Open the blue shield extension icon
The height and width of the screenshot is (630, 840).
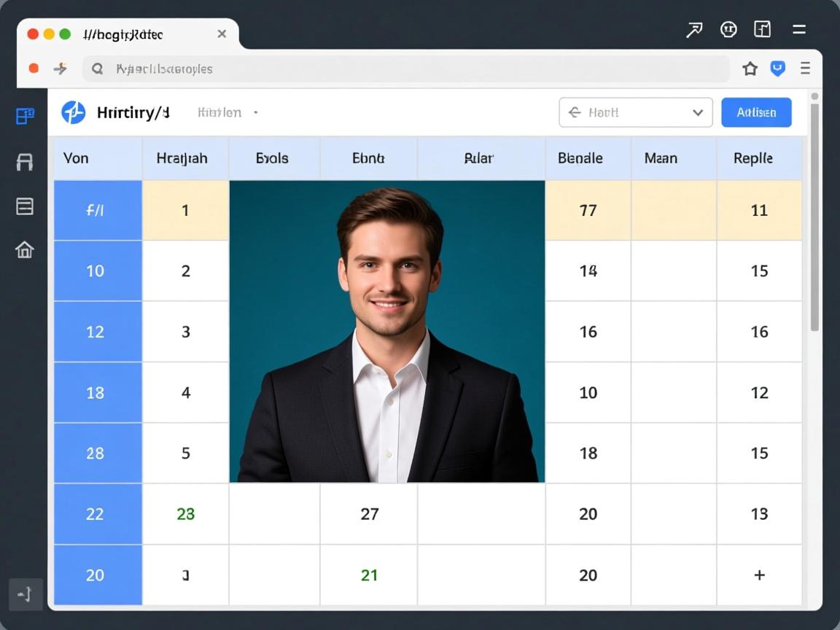tap(778, 69)
